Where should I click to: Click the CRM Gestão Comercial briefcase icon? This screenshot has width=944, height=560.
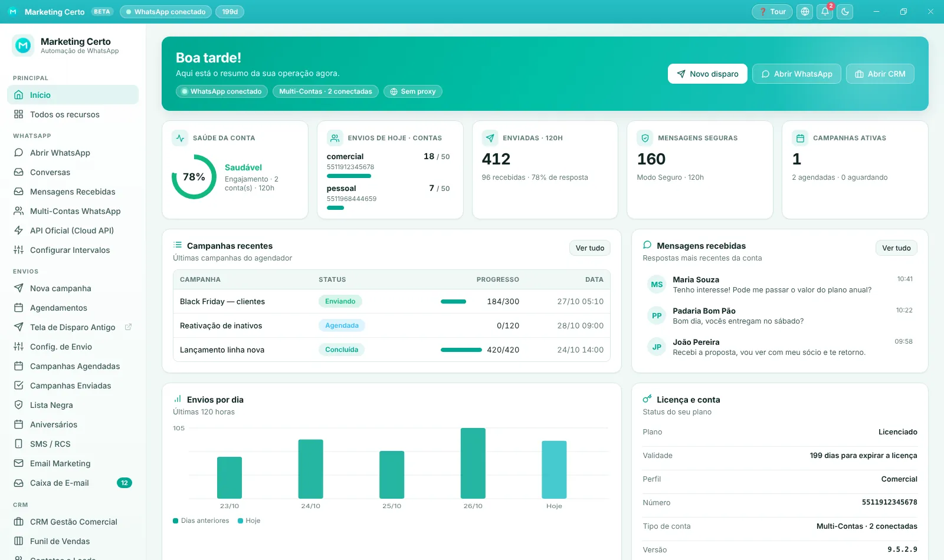(x=19, y=522)
